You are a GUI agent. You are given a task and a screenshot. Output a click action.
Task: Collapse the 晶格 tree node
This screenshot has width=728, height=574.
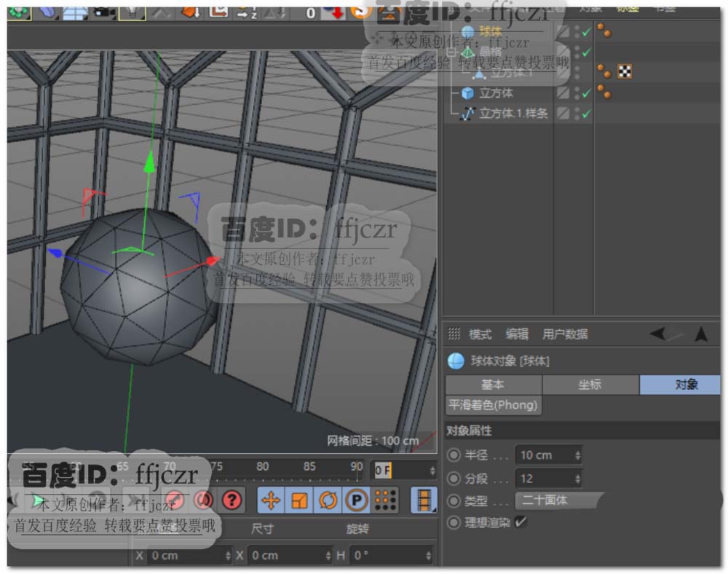coord(452,52)
